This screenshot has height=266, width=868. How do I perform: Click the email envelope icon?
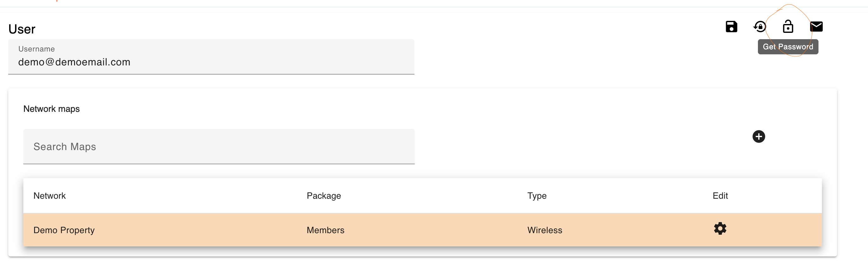[x=816, y=26]
